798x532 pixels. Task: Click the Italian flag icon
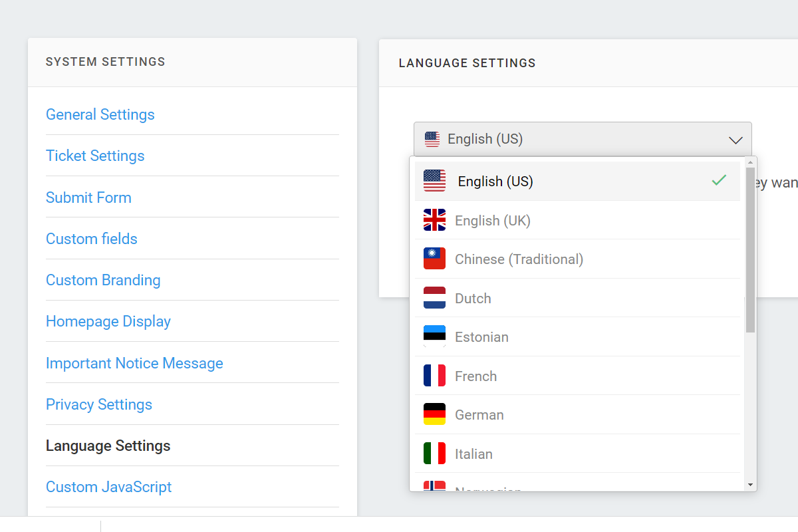click(x=434, y=454)
